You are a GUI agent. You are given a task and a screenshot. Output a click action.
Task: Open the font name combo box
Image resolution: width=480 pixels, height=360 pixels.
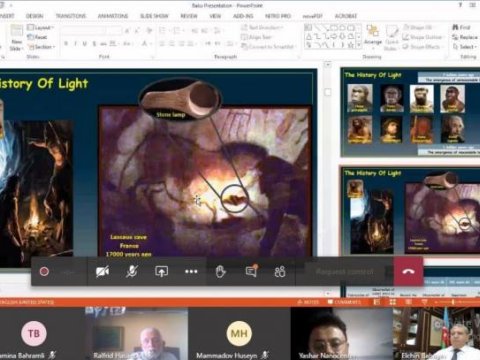point(83,31)
